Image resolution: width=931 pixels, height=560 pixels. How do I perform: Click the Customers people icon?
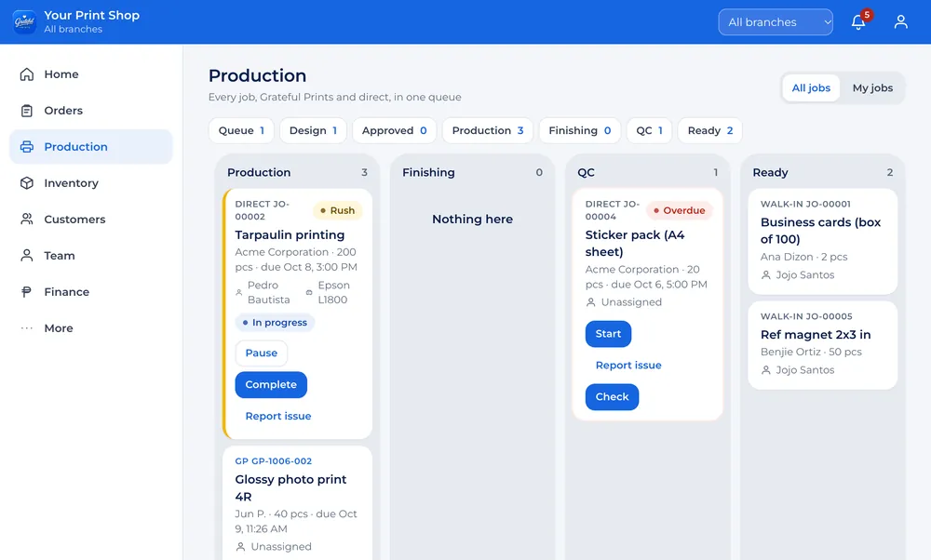(x=27, y=220)
